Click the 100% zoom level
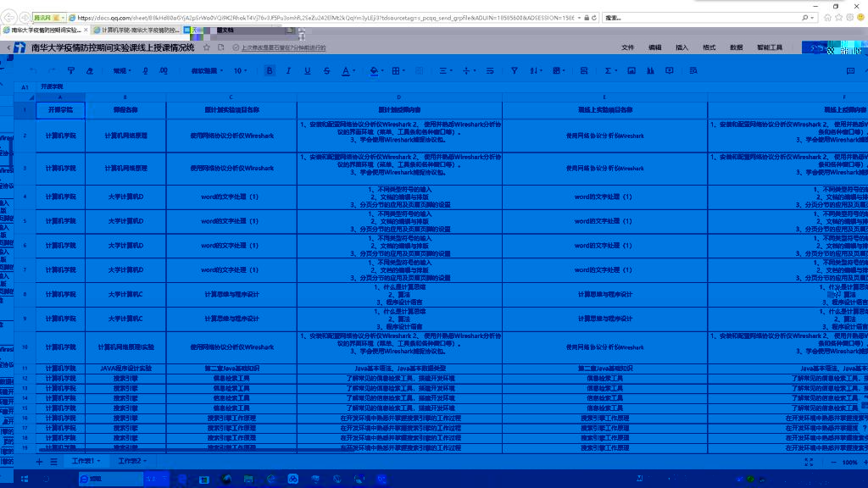 pyautogui.click(x=849, y=462)
